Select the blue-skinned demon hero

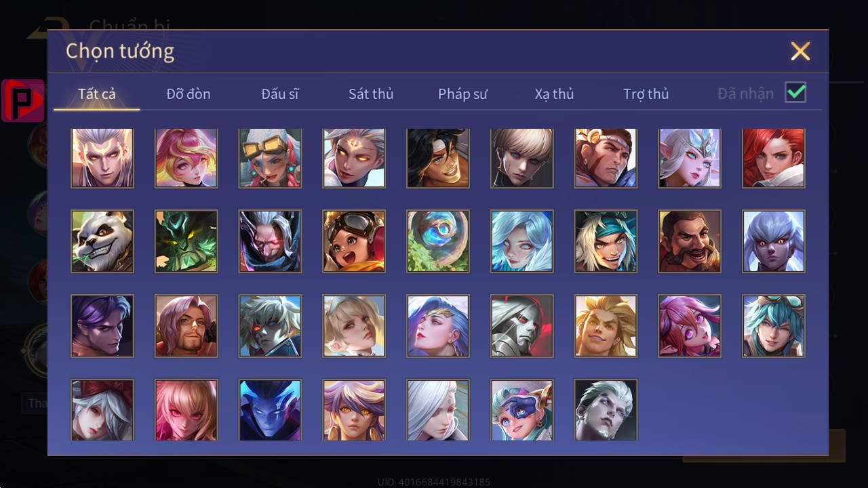point(270,410)
